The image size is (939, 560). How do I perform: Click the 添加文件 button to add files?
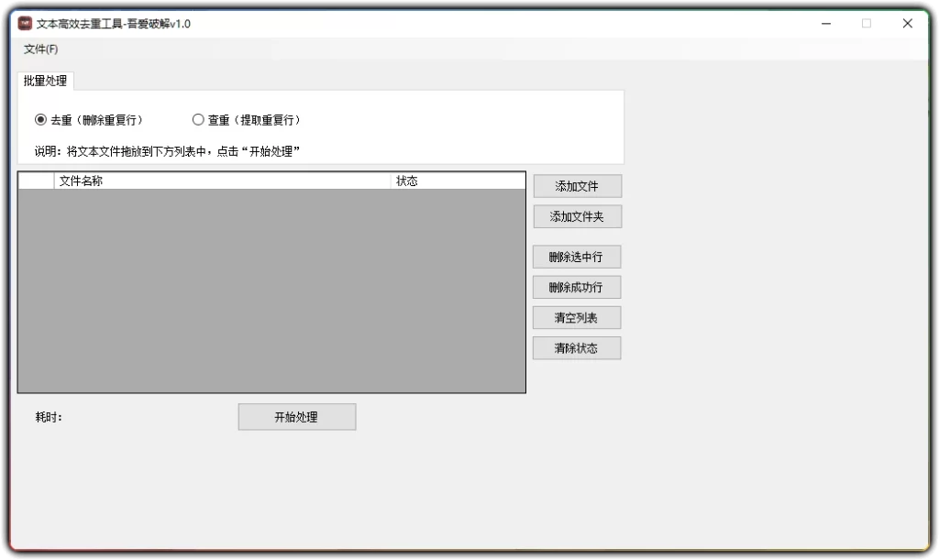pos(577,185)
